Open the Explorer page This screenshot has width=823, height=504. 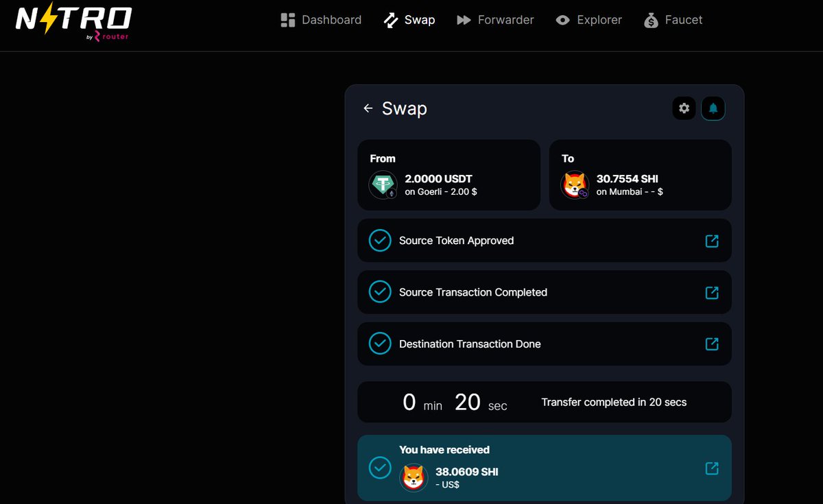pos(588,20)
